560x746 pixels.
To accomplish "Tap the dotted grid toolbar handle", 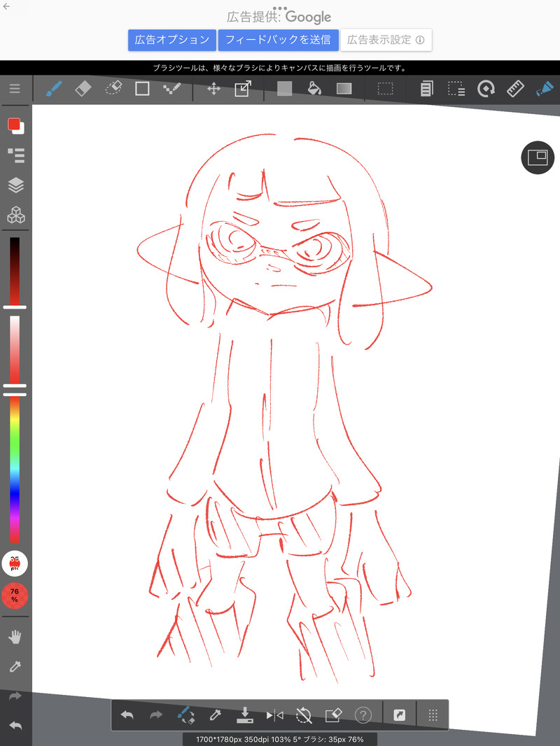I will click(x=433, y=715).
